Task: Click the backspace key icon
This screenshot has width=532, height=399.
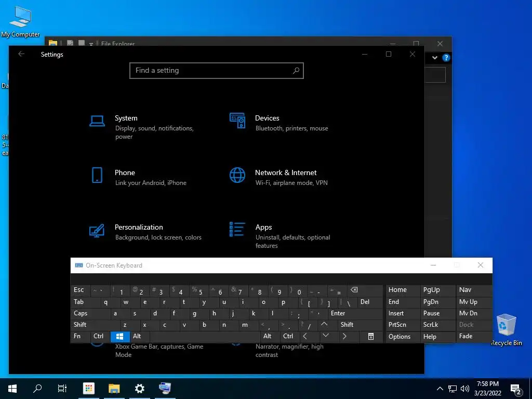Action: click(365, 290)
